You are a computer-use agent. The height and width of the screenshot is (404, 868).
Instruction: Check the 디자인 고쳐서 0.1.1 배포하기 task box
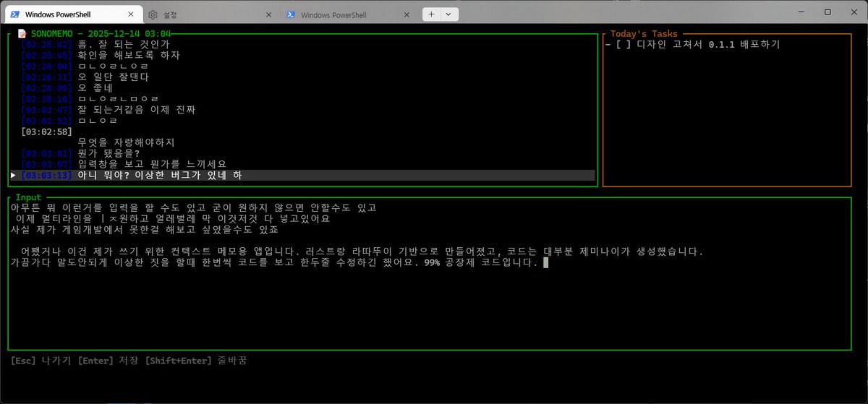click(624, 44)
